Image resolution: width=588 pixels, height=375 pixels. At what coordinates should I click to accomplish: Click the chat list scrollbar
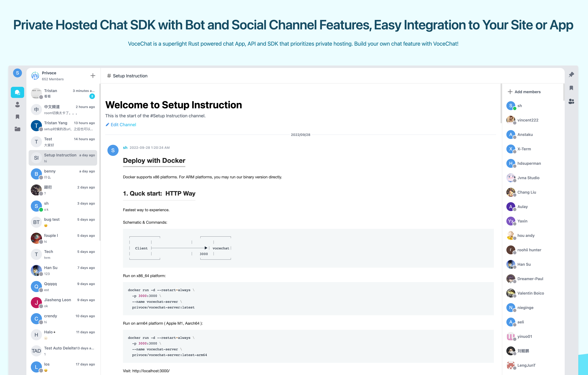pyautogui.click(x=100, y=162)
